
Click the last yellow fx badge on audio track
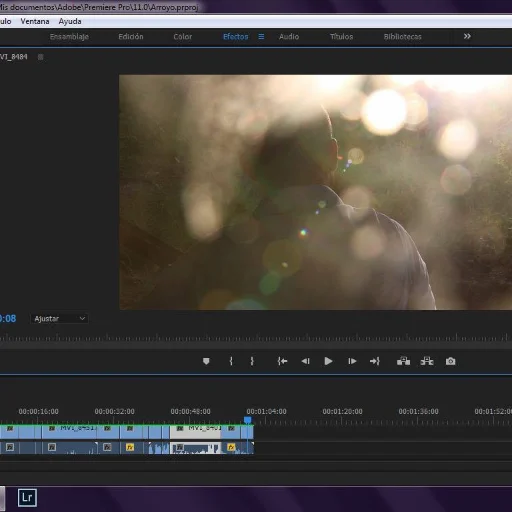pyautogui.click(x=231, y=447)
